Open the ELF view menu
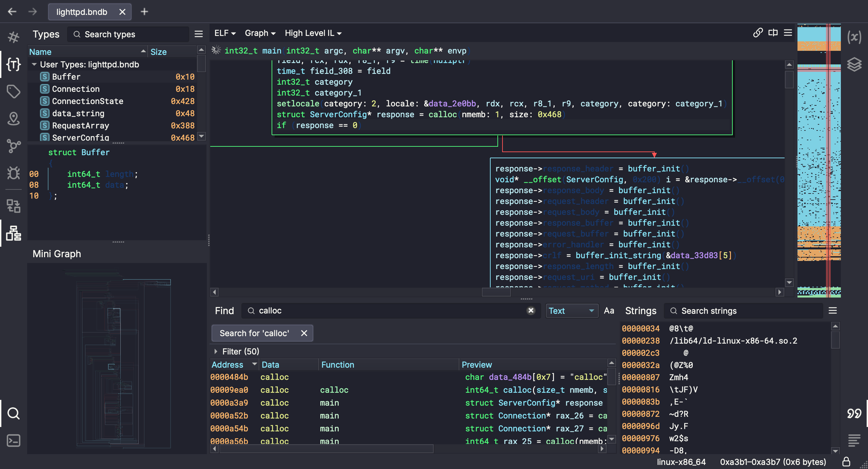The image size is (868, 469). [224, 33]
